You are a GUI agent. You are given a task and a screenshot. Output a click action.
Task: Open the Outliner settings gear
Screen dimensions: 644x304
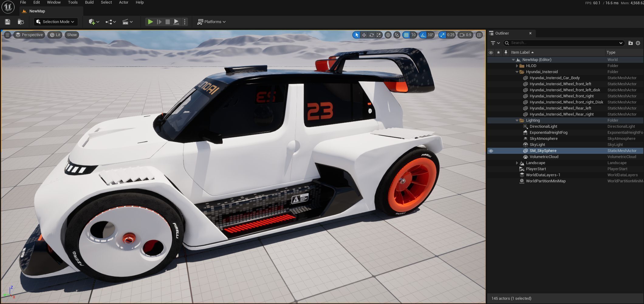[638, 43]
